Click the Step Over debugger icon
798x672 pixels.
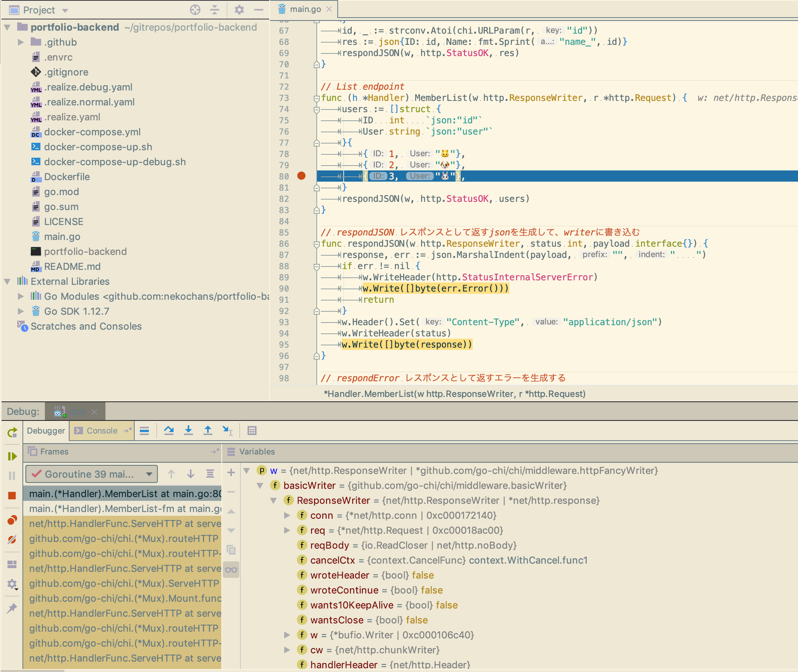pos(169,431)
